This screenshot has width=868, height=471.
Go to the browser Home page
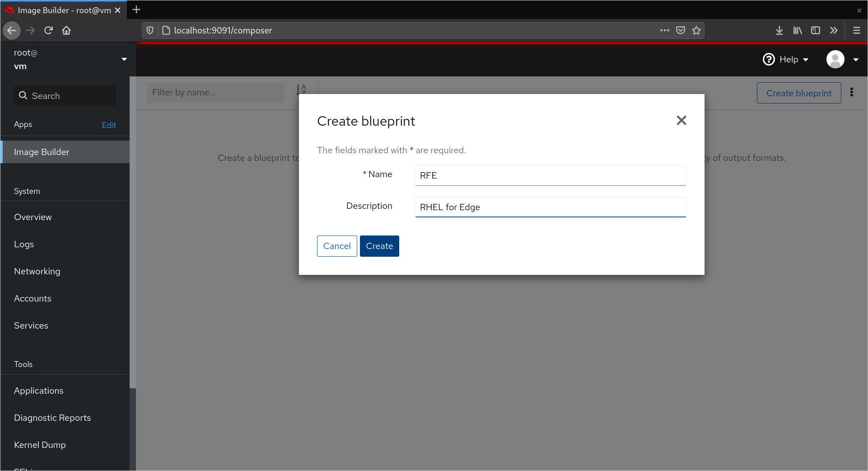tap(66, 30)
